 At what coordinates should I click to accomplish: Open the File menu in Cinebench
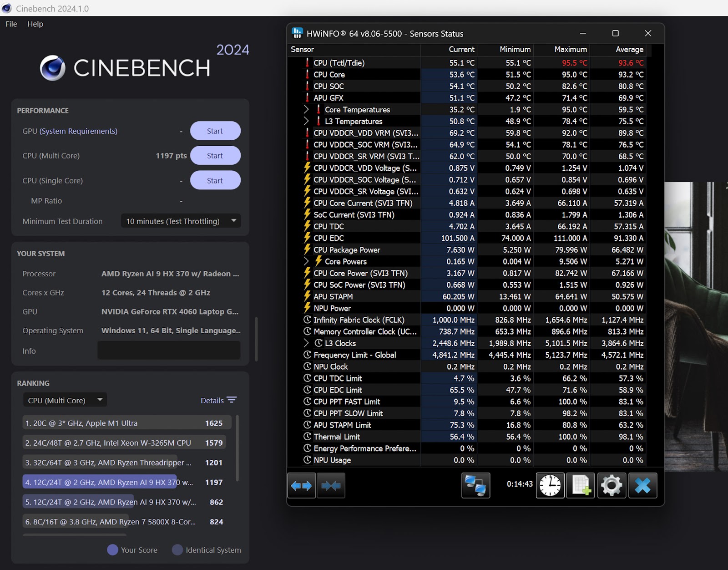pos(11,24)
